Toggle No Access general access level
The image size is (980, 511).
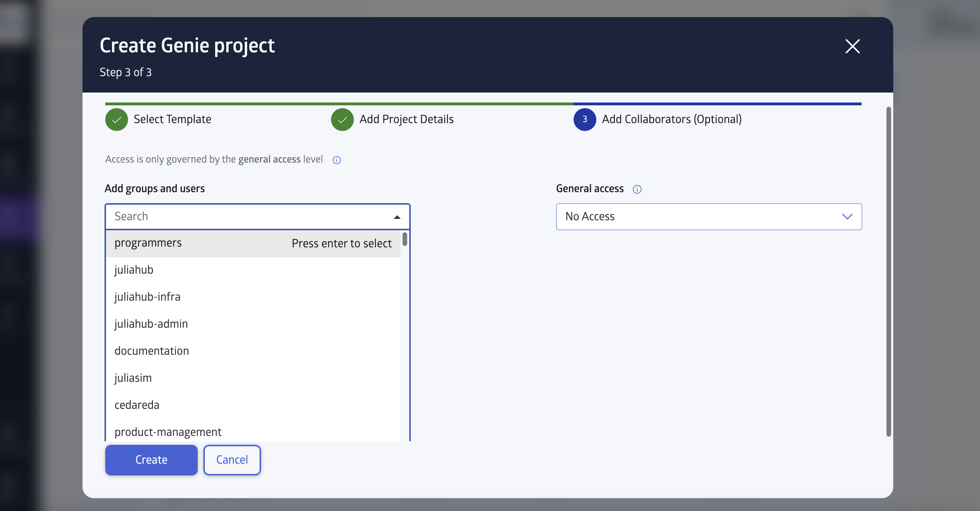coord(708,216)
